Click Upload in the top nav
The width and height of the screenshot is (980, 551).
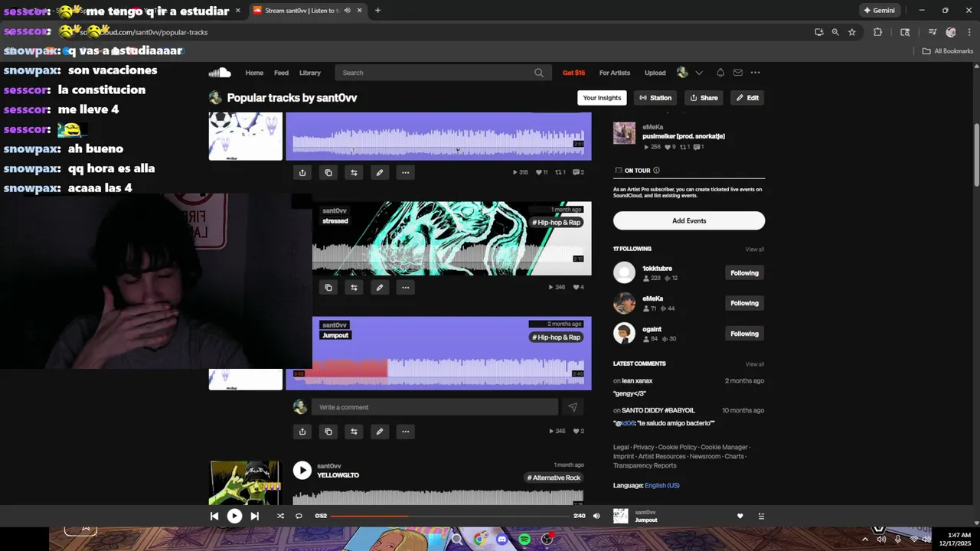pyautogui.click(x=655, y=73)
